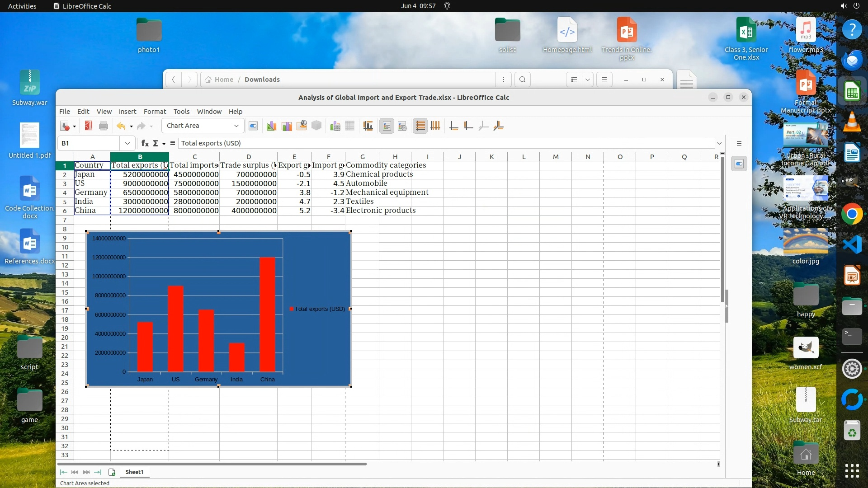Click the Chart Type icon
The width and height of the screenshot is (868, 488).
[271, 126]
